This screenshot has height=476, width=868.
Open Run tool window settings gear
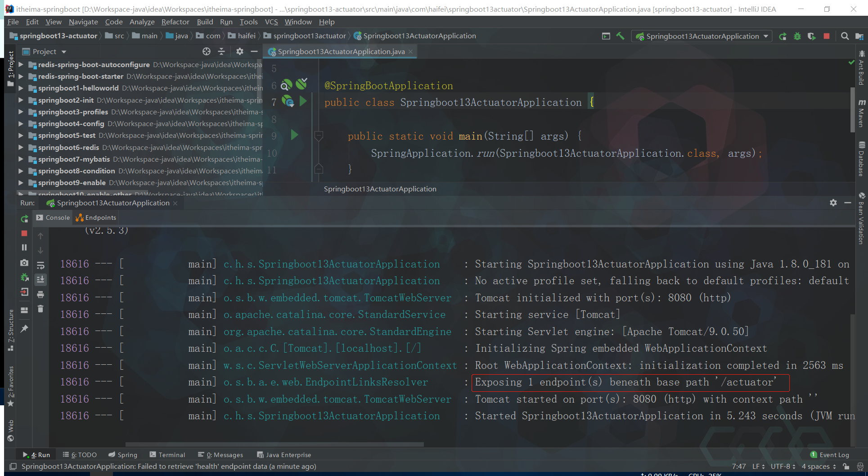coord(833,203)
